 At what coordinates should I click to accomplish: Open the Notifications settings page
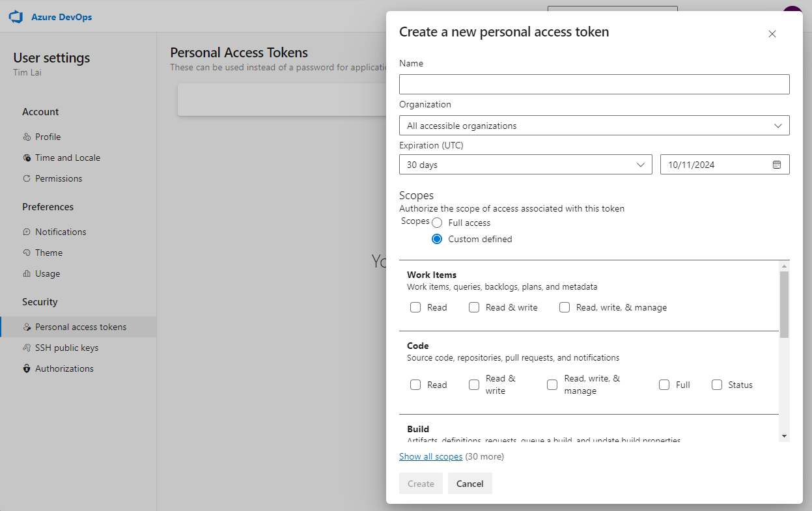[x=61, y=232]
